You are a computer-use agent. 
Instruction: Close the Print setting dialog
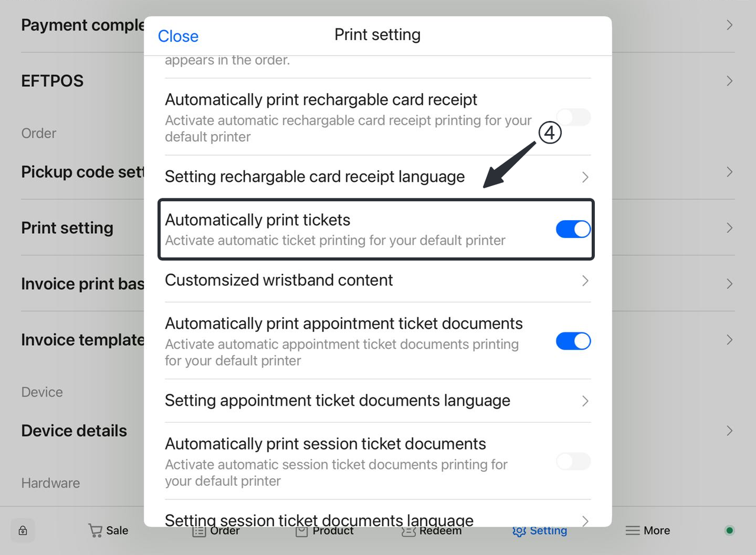(x=178, y=36)
